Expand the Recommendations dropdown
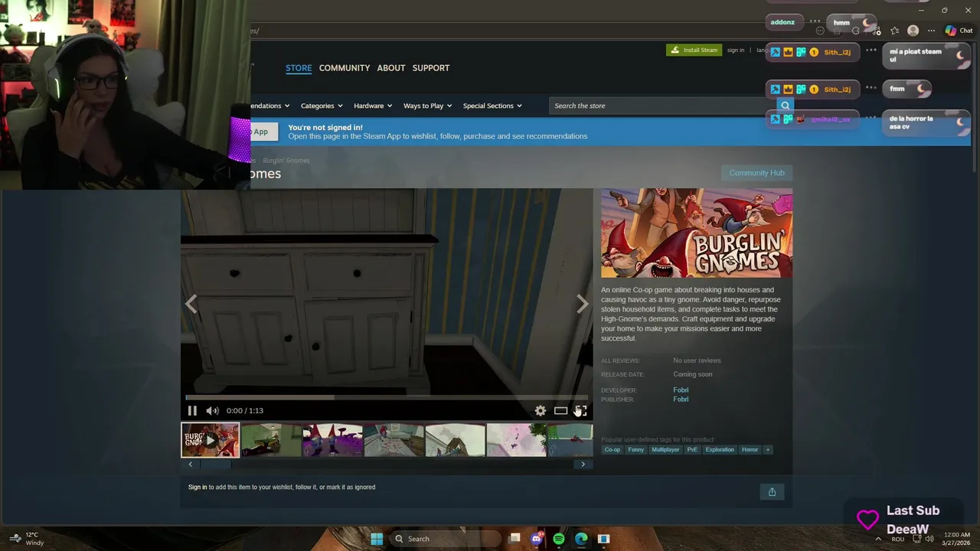 [270, 106]
